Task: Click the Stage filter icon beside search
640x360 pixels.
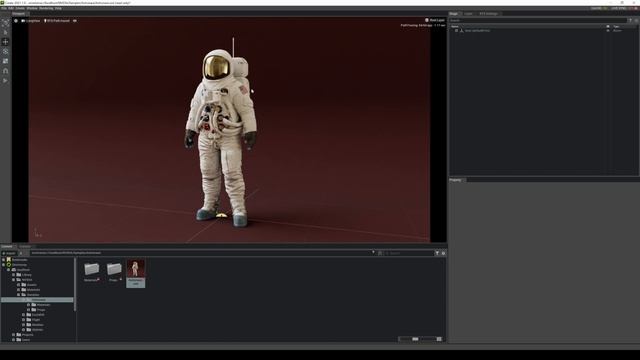Action: [x=631, y=20]
